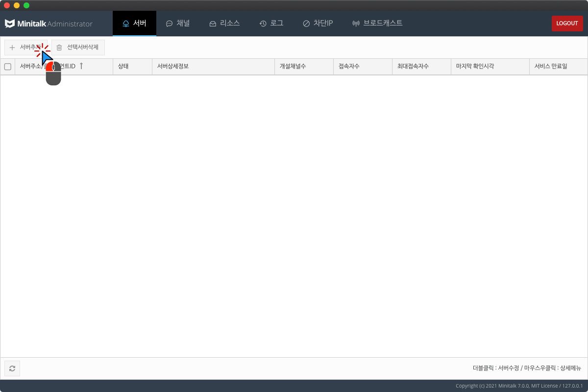Screen dimensions: 588x392
Task: Open the 서버 tab
Action: click(134, 24)
